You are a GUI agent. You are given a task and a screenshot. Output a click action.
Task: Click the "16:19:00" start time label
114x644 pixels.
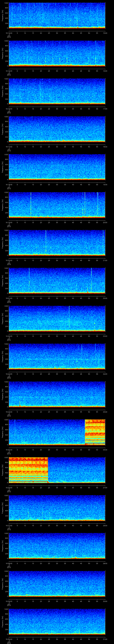pos(9,223)
